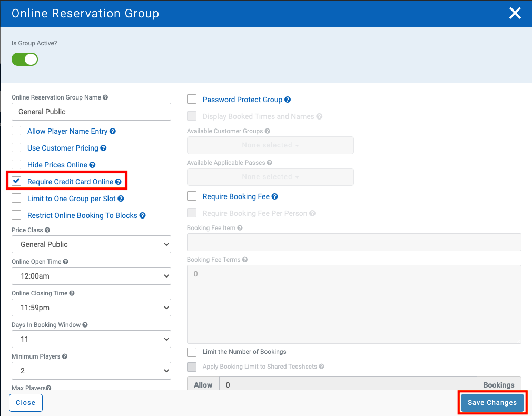Show help for Allow Player Name Entry
The width and height of the screenshot is (532, 416).
click(113, 131)
